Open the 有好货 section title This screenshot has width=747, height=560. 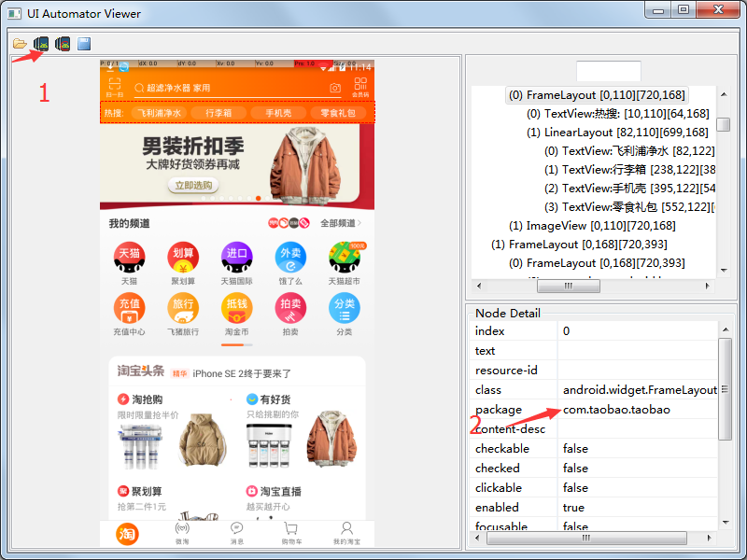click(x=275, y=399)
